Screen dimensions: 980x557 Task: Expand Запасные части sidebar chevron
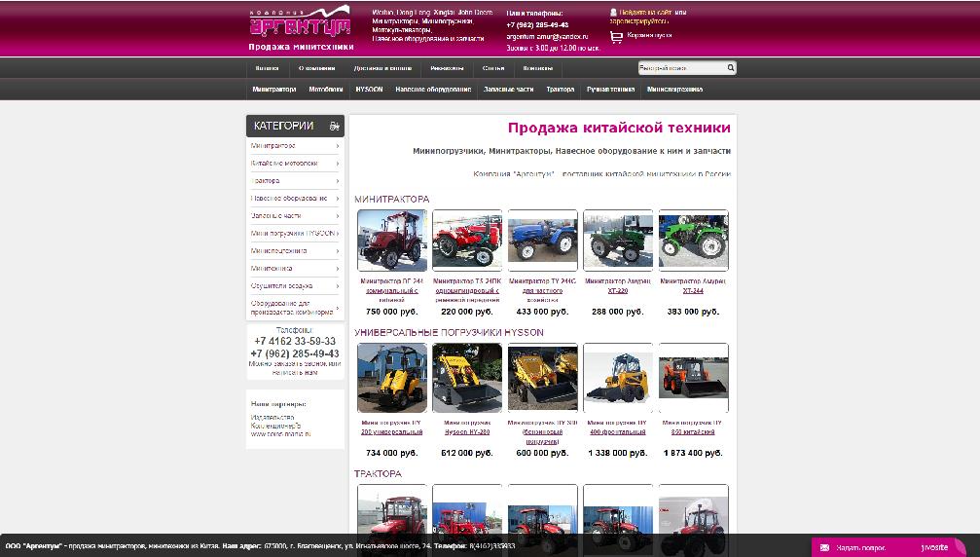pos(338,215)
